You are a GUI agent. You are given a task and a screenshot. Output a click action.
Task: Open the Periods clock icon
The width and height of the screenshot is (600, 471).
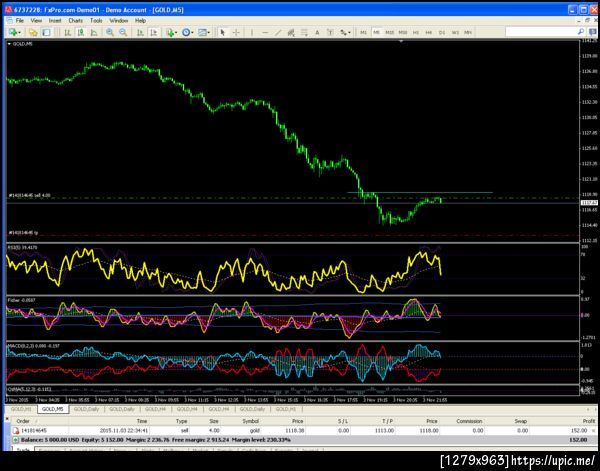[186, 33]
